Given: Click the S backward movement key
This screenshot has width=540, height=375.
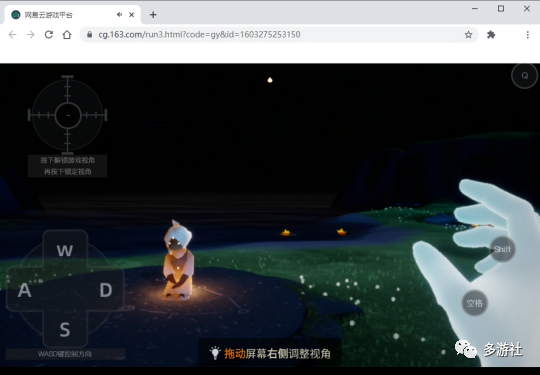Looking at the screenshot, I should click(65, 330).
